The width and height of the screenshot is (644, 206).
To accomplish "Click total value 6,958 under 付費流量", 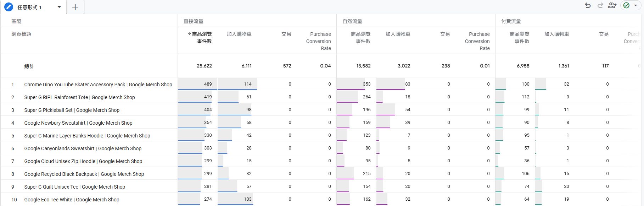I will pyautogui.click(x=523, y=66).
